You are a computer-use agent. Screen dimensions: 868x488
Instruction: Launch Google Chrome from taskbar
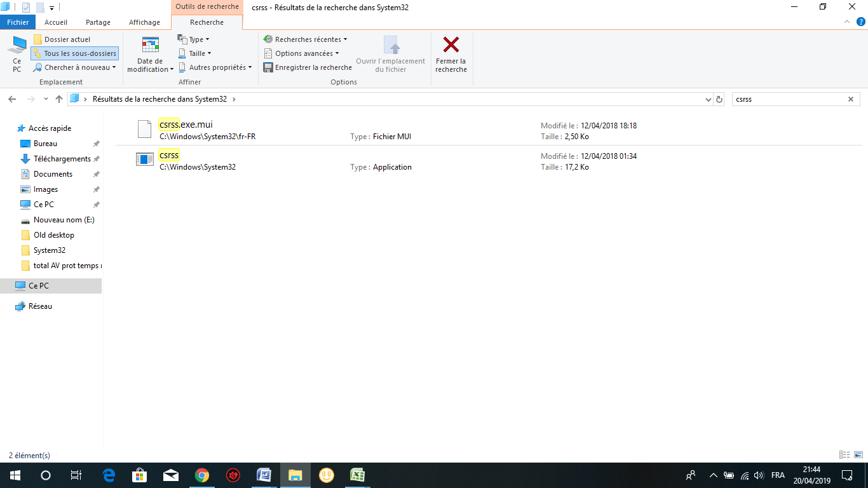[x=202, y=475]
